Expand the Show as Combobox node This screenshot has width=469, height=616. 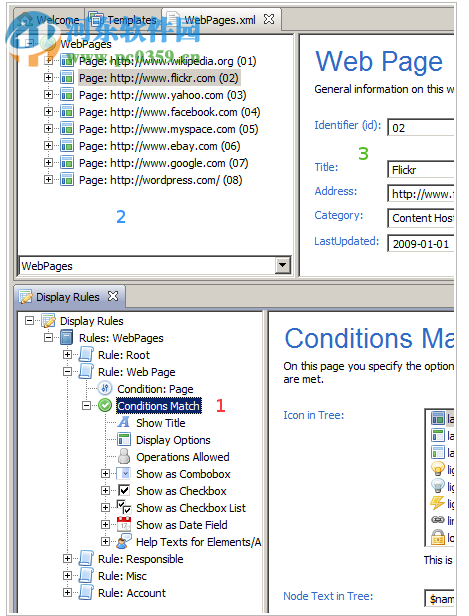tap(105, 473)
